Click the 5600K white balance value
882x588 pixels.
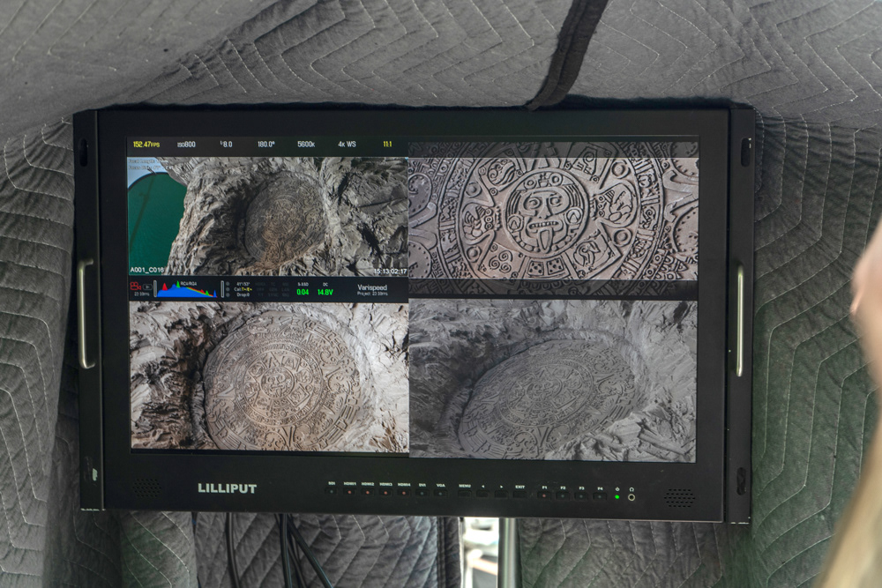[306, 145]
